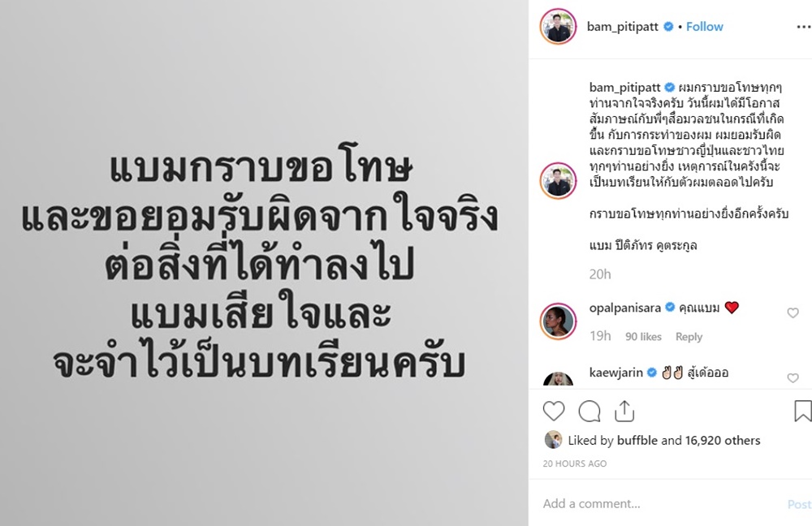Open the 20 hours ago timestamp link

pos(574,463)
